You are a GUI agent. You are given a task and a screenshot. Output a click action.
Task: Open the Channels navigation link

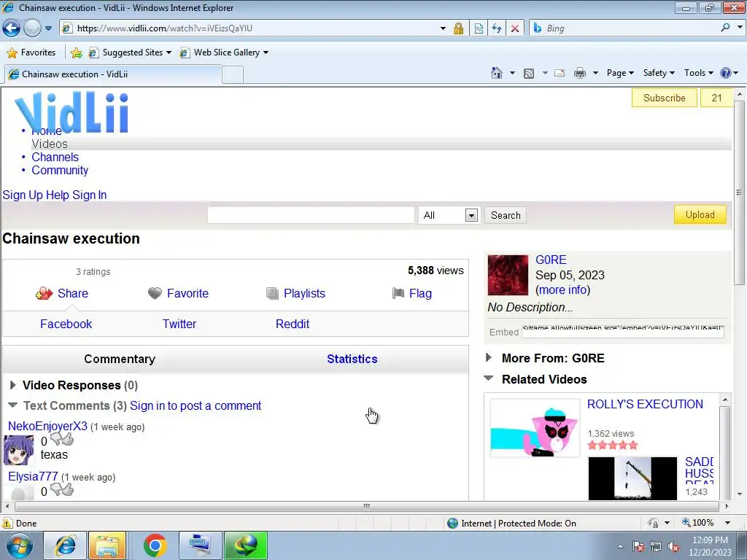[55, 157]
